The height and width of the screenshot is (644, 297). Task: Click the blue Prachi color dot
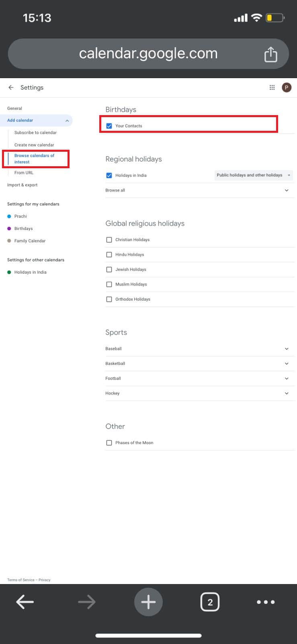[x=9, y=217]
